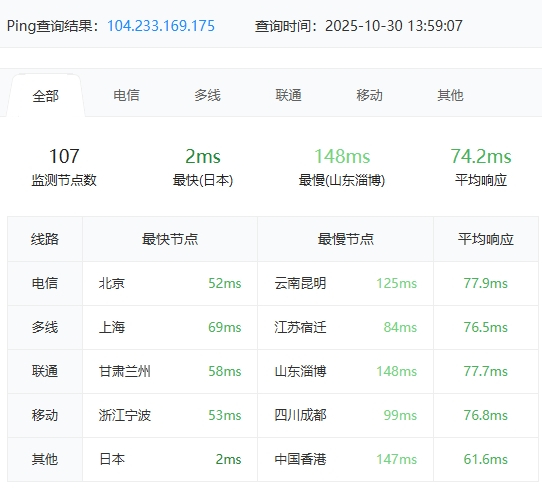
Task: Click the 52ms value
Action: (x=225, y=283)
